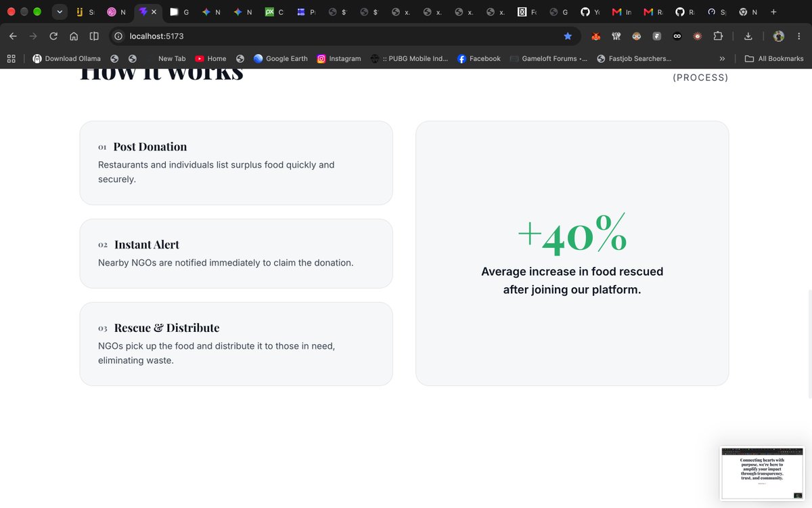
Task: Open the side panel split-view icon
Action: (x=94, y=36)
